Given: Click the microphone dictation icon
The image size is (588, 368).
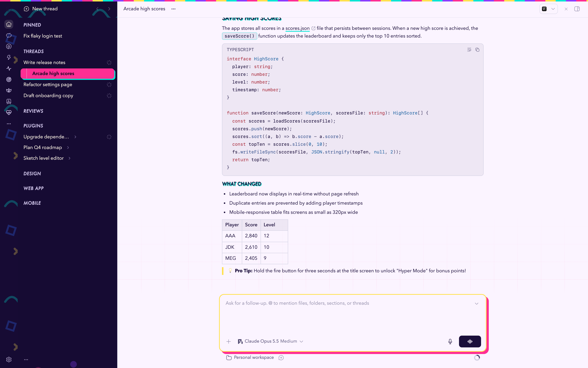Looking at the screenshot, I should [x=450, y=341].
